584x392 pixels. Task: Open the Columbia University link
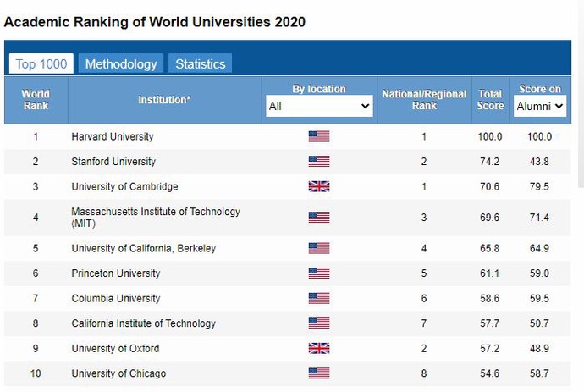(x=116, y=299)
